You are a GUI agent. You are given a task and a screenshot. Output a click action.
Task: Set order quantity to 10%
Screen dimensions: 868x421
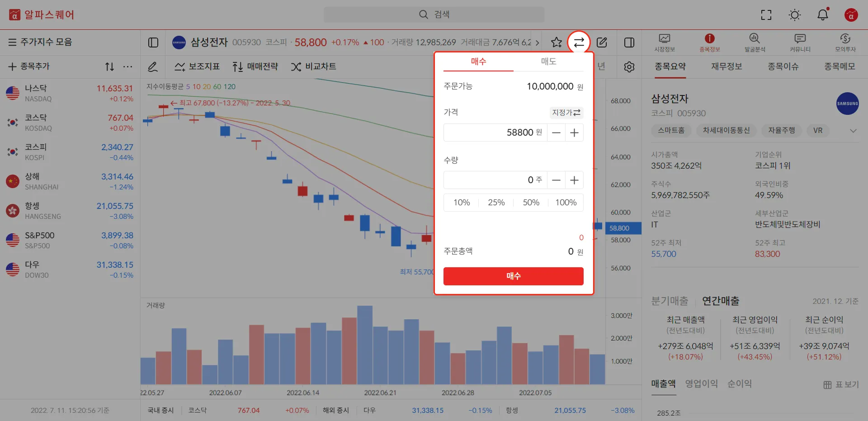click(462, 203)
